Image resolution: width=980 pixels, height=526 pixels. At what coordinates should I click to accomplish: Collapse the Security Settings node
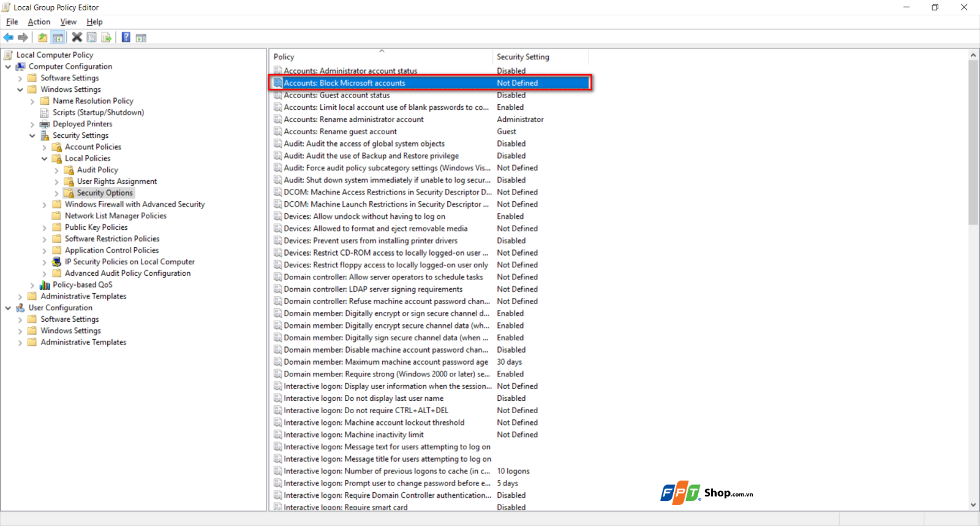tap(32, 135)
